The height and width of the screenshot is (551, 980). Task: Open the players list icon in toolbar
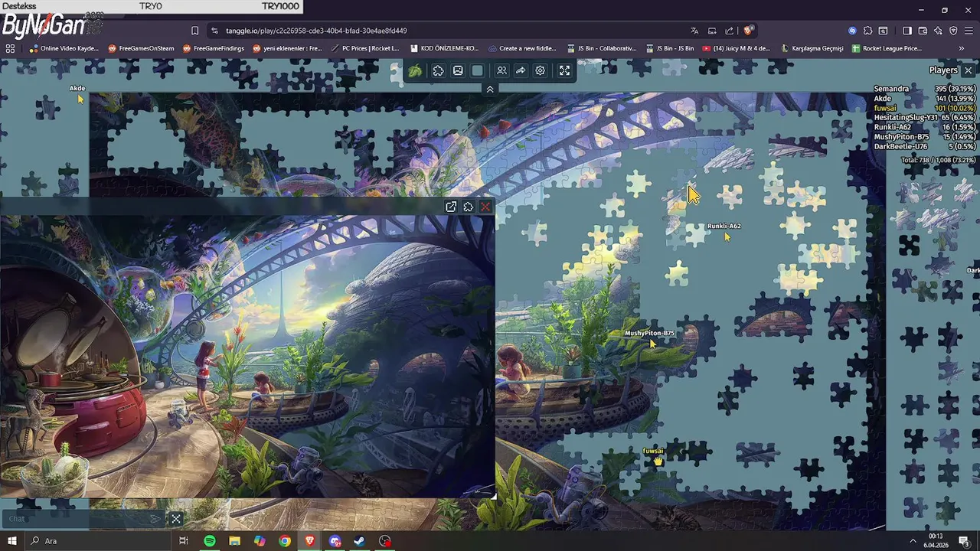point(501,70)
